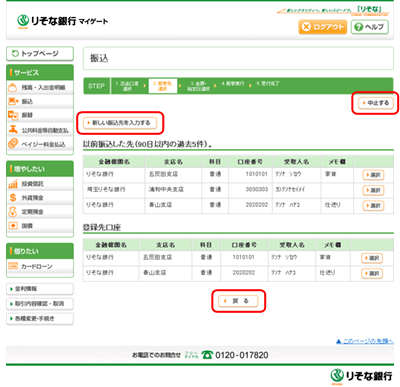Click account number 3030303
Screen dimensions: 400x387
point(257,189)
